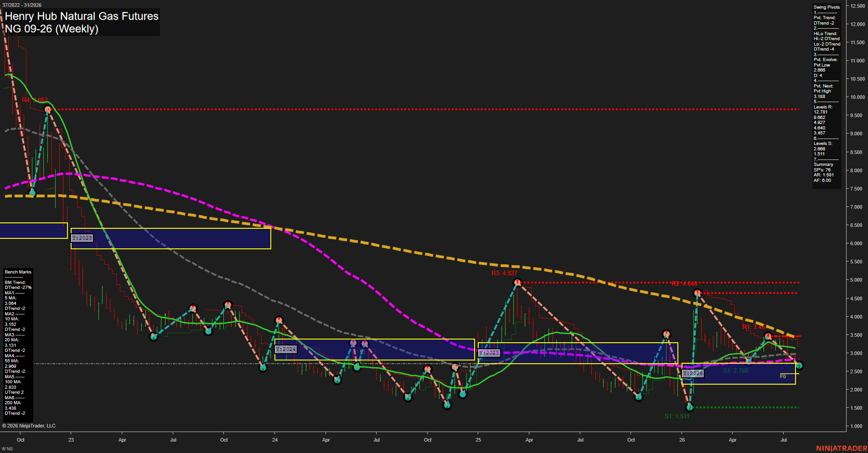This screenshot has width=868, height=453.
Task: Click the Y:2026 yearly range label
Action: [693, 373]
